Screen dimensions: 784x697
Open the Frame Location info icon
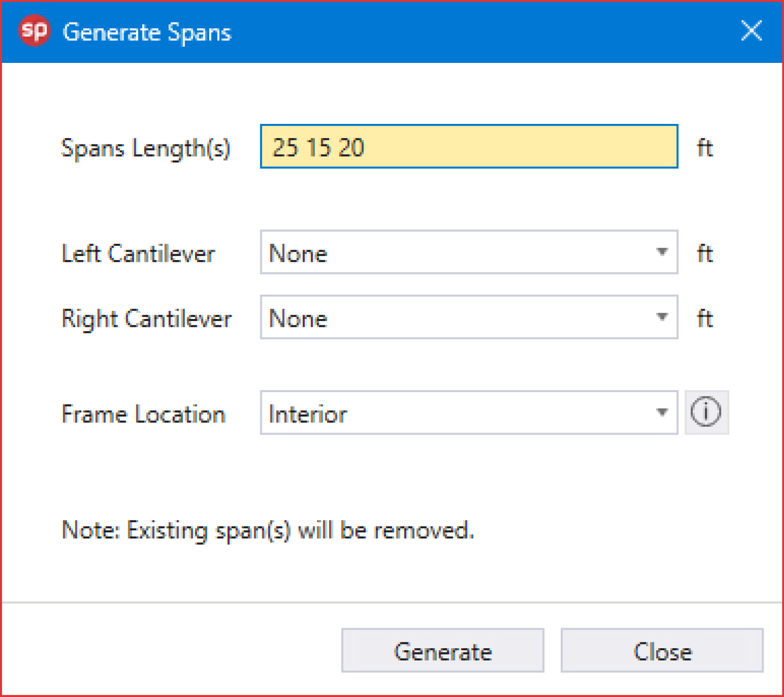(706, 413)
